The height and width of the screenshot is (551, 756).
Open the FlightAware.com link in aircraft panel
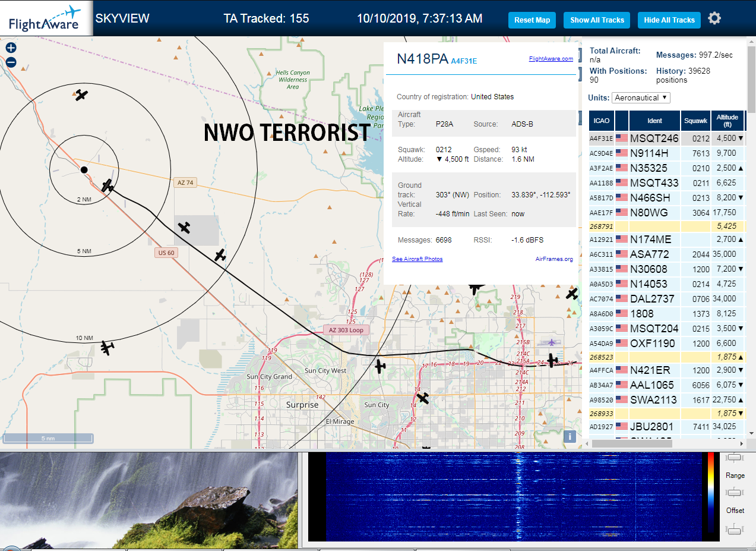pos(551,59)
